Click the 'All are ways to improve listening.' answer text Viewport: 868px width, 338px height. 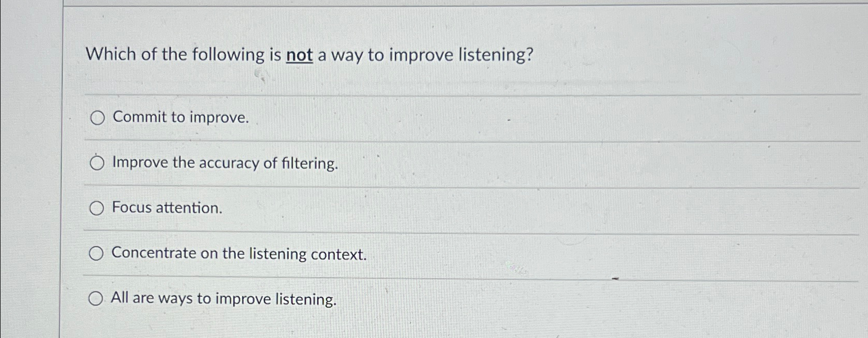pos(224,299)
